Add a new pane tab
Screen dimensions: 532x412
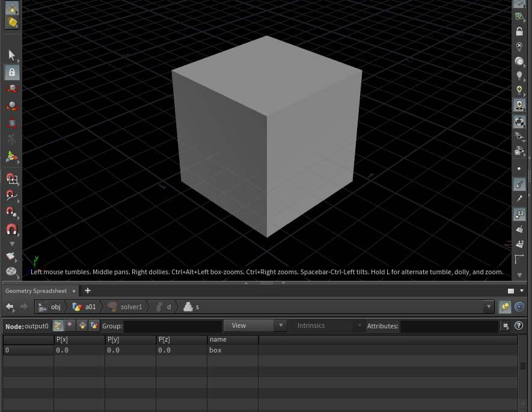tap(88, 291)
